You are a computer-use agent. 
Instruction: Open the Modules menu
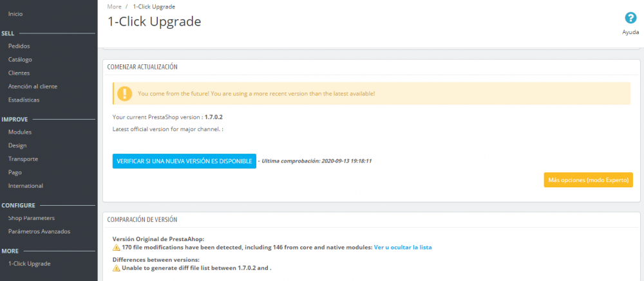20,132
